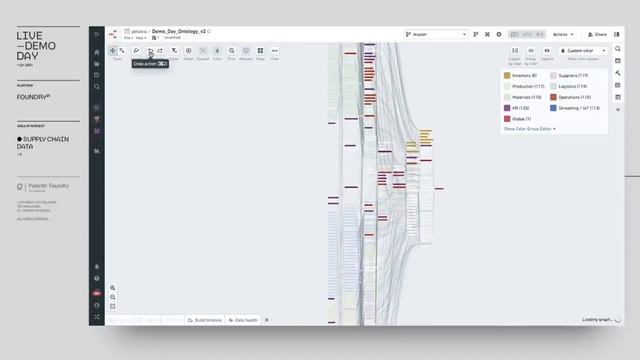Click the search icon in right side panel
The image size is (640, 360).
point(618,49)
